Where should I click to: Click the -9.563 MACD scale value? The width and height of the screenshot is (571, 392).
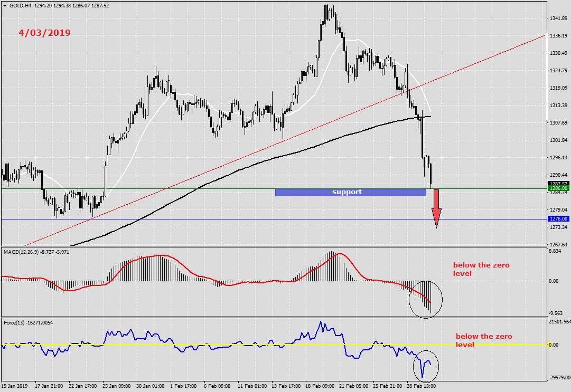pos(555,313)
